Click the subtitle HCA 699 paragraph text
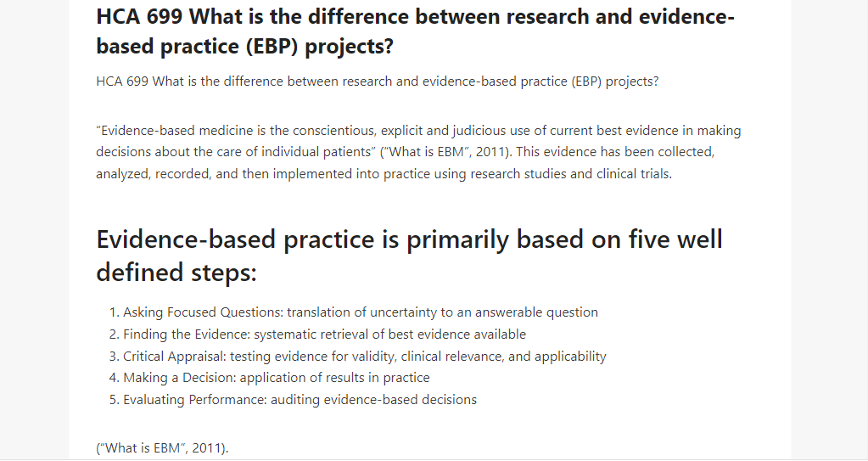This screenshot has width=868, height=461. coord(378,82)
